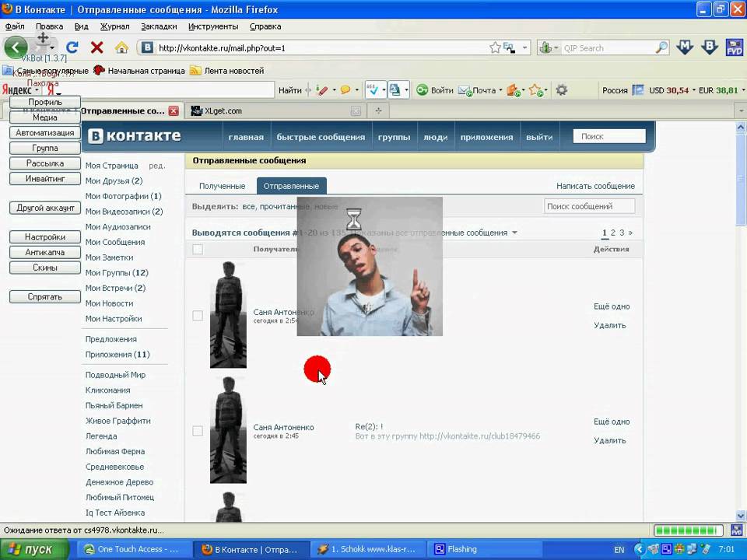747x560 pixels.
Task: Click the Написать сообщение link
Action: coord(595,186)
